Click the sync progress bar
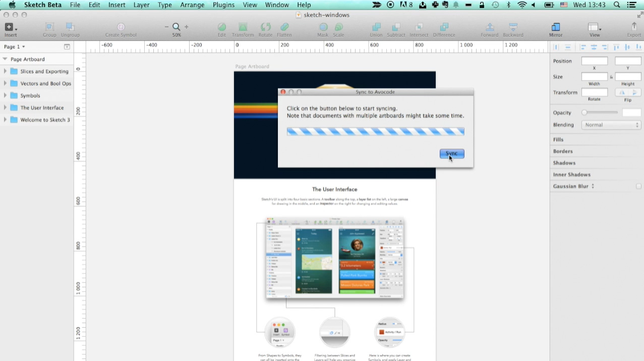The width and height of the screenshot is (644, 361). [376, 131]
